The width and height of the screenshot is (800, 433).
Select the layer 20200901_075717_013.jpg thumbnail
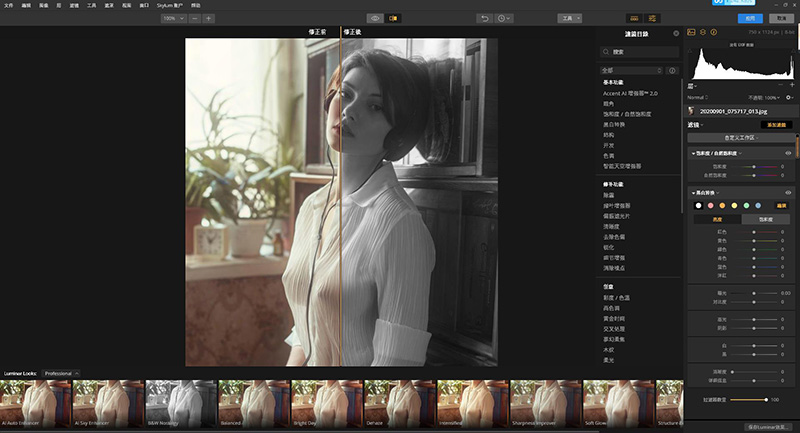click(691, 111)
